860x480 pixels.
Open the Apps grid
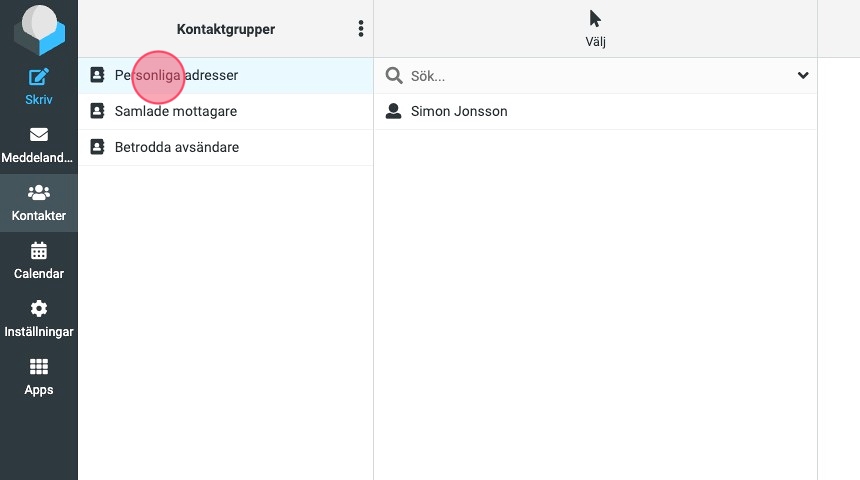pos(39,377)
